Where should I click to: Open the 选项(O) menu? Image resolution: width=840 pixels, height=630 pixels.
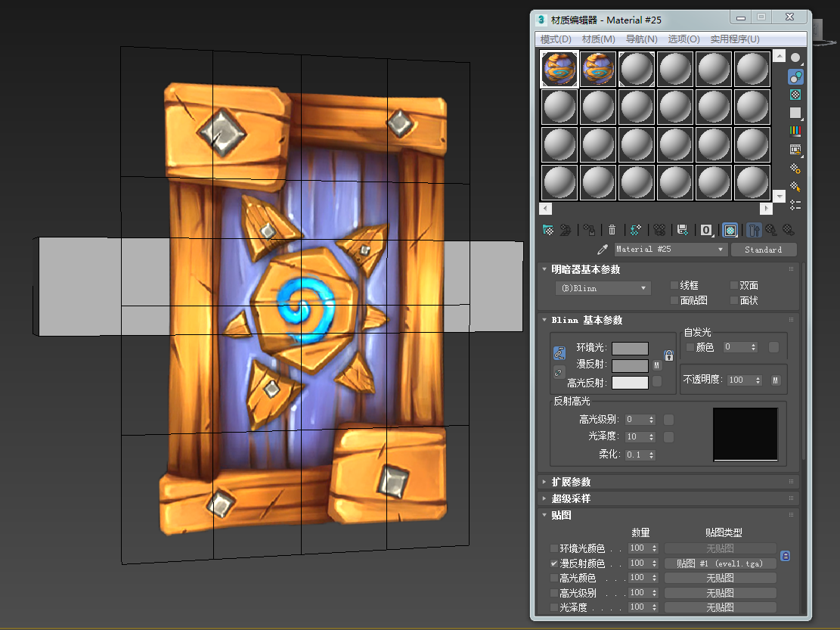[683, 39]
